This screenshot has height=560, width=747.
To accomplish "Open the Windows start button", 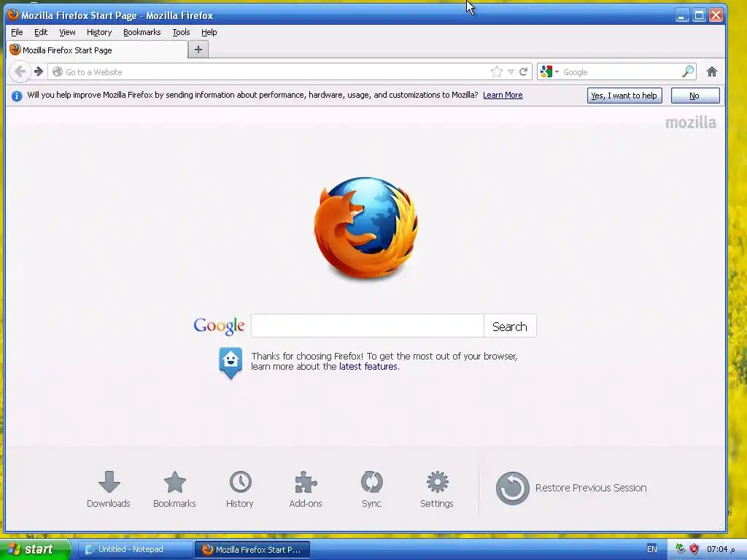I will pyautogui.click(x=35, y=550).
